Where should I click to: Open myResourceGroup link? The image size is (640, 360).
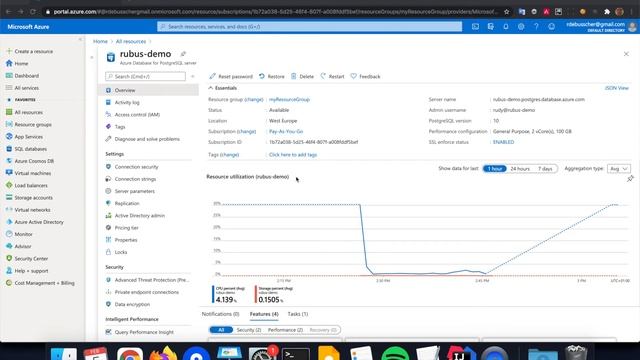click(x=289, y=99)
